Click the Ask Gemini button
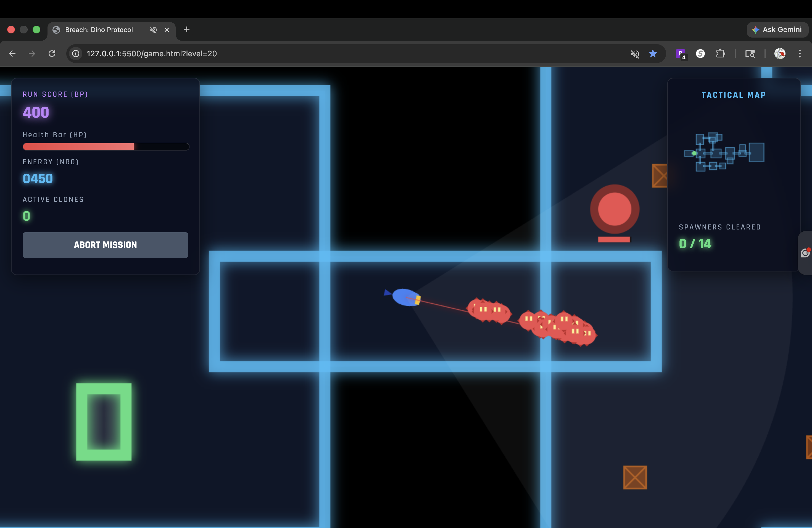The width and height of the screenshot is (812, 528). pyautogui.click(x=777, y=30)
